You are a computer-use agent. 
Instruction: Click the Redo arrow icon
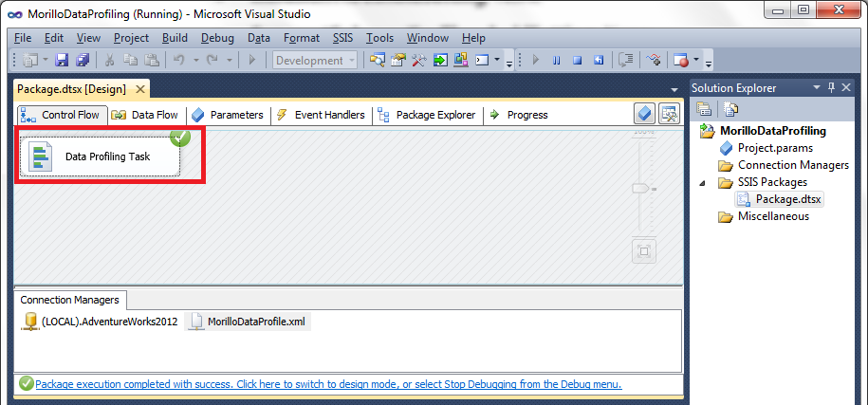[x=212, y=61]
